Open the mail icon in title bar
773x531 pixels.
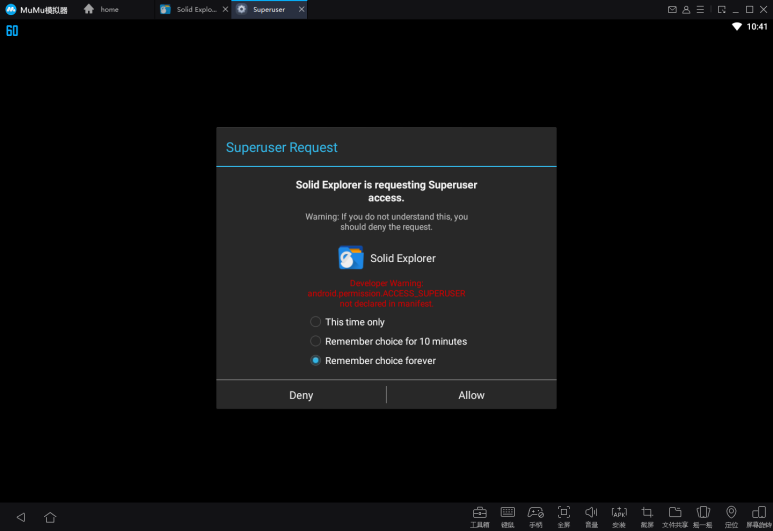(x=672, y=9)
